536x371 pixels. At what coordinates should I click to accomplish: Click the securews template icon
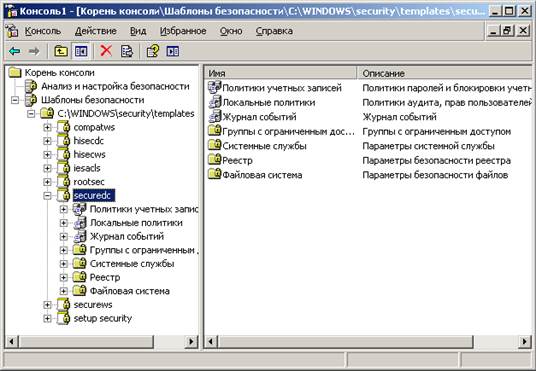(x=64, y=305)
